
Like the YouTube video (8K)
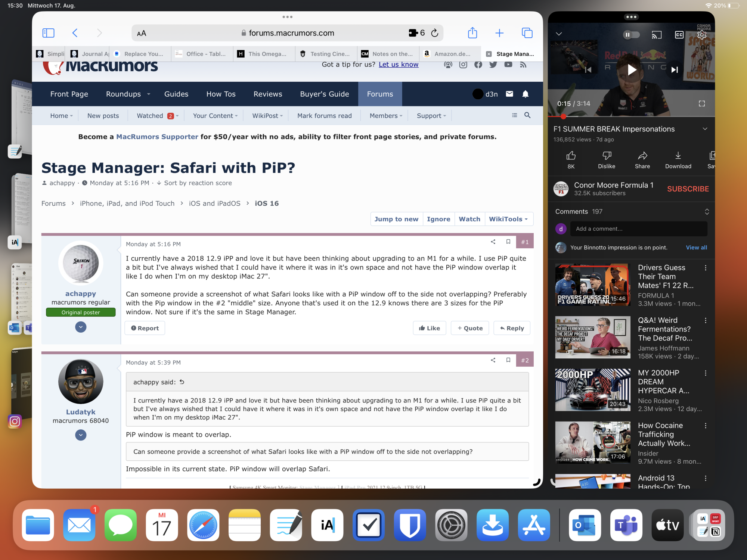[571, 160]
